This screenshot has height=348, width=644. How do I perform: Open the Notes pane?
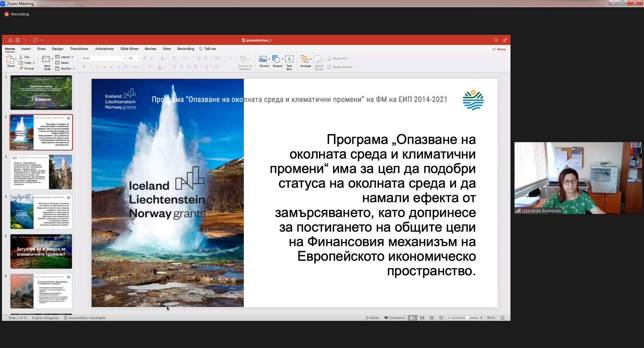pyautogui.click(x=372, y=318)
